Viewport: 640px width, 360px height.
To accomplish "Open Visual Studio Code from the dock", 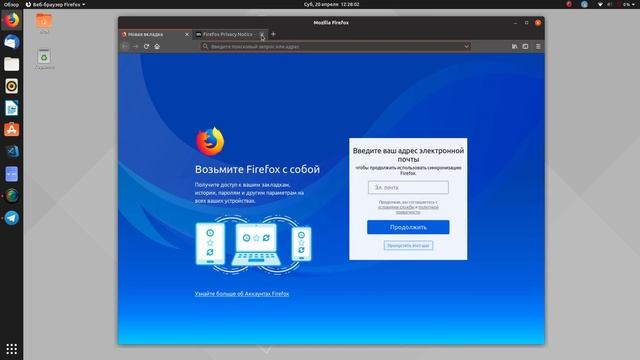I will [11, 152].
